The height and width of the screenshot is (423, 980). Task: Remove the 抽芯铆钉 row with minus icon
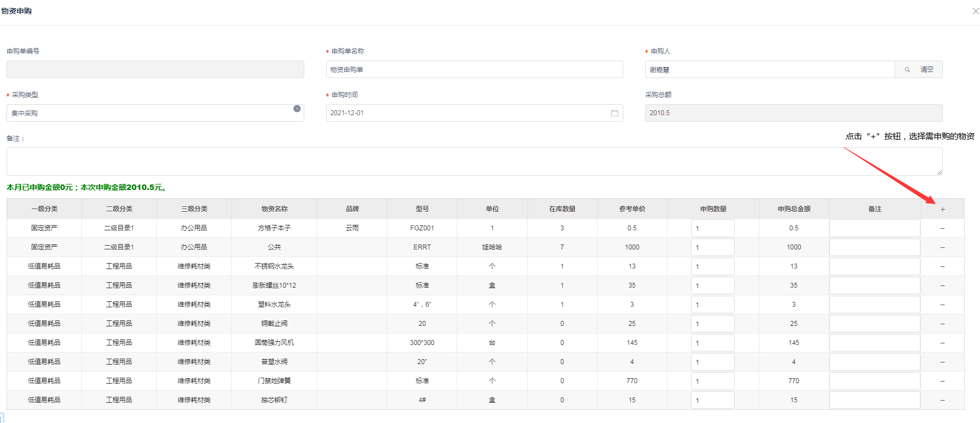point(942,400)
